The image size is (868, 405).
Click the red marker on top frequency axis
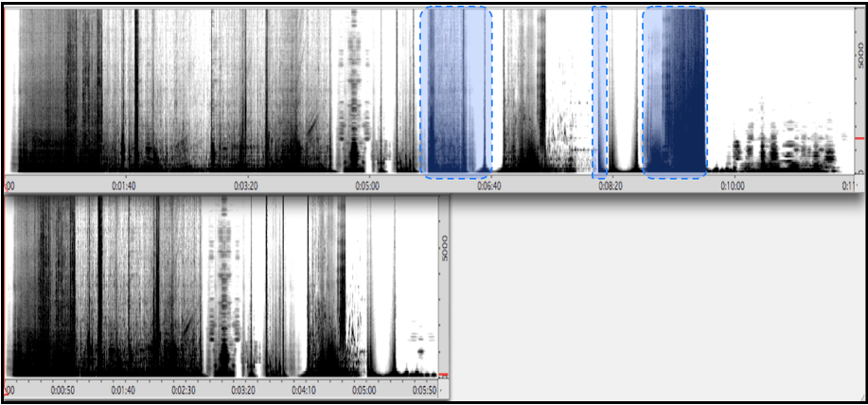(859, 139)
